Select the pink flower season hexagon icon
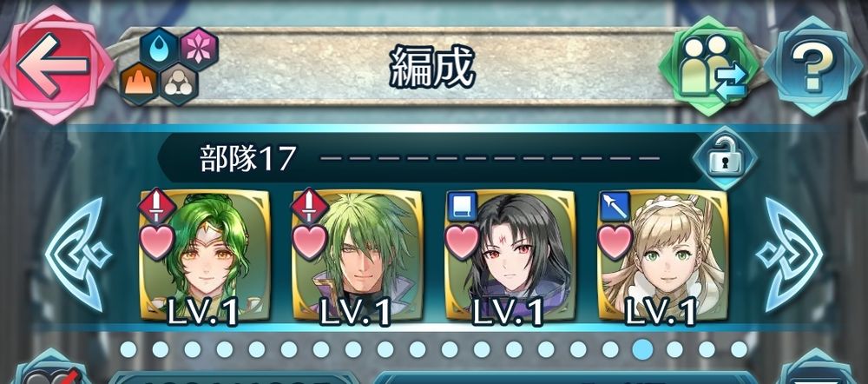This screenshot has height=384, width=868. [199, 49]
